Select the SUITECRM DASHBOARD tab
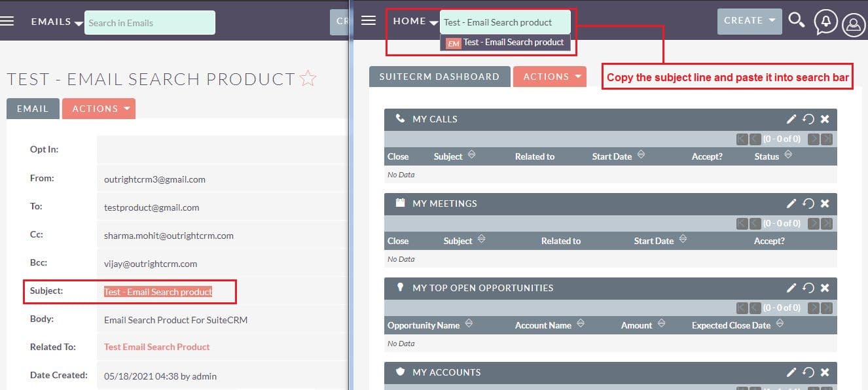 tap(439, 77)
